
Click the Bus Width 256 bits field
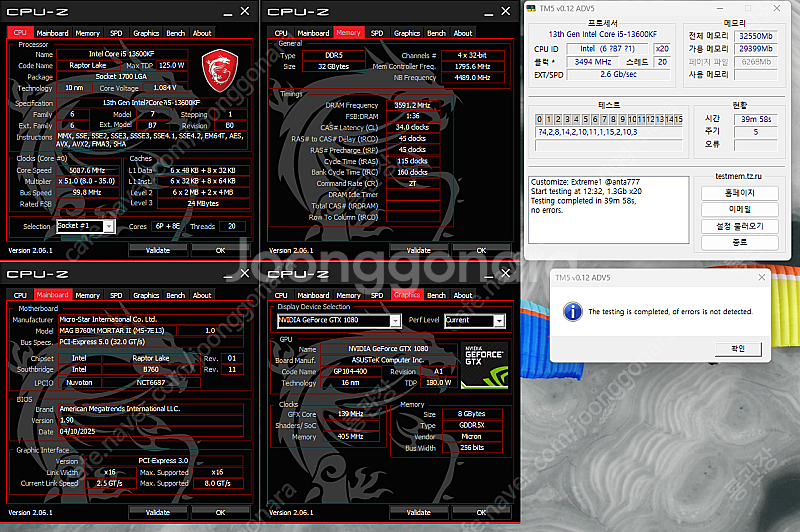(472, 448)
